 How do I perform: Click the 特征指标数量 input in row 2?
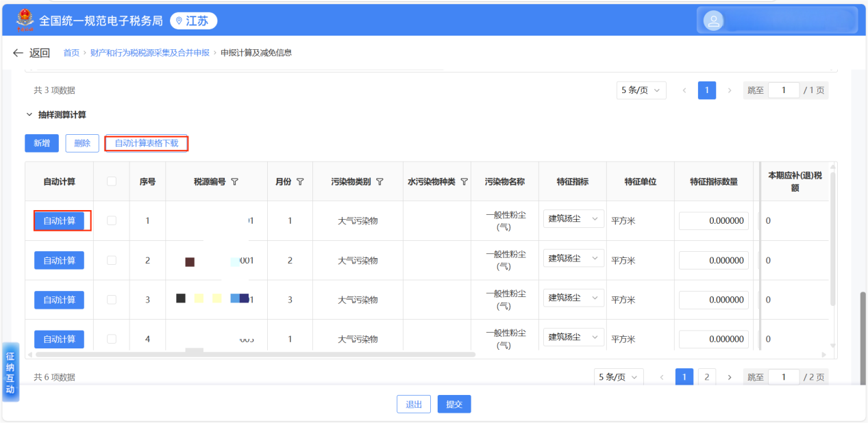(x=713, y=261)
